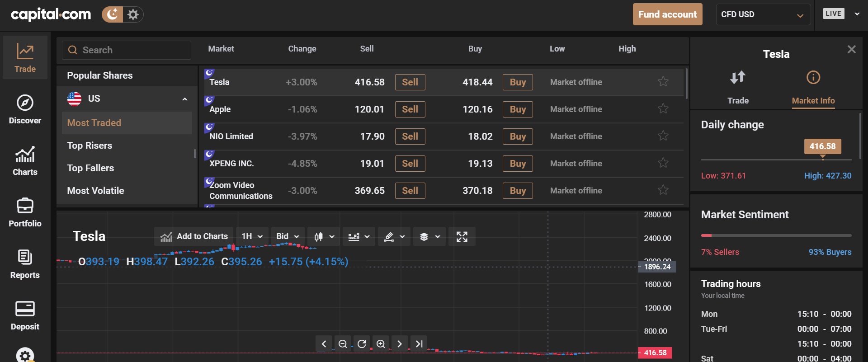The width and height of the screenshot is (868, 362).
Task: Buy XPENG INC. shares
Action: point(518,164)
